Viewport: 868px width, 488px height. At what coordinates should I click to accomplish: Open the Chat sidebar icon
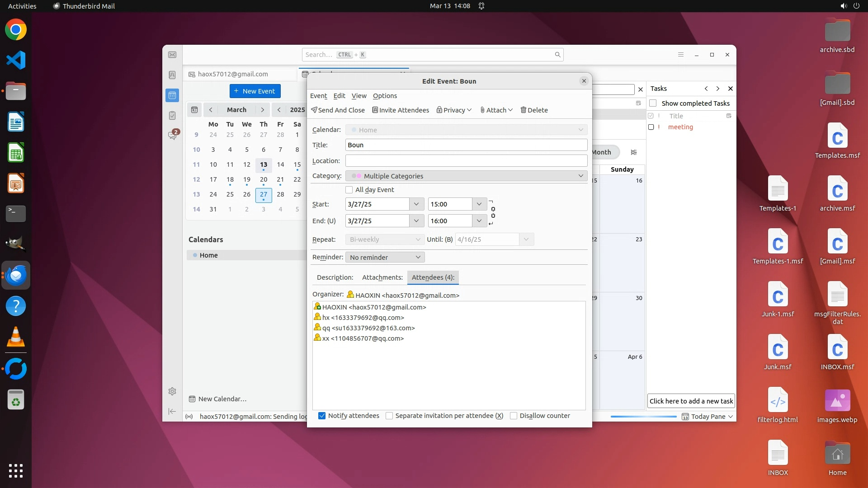[x=172, y=135]
